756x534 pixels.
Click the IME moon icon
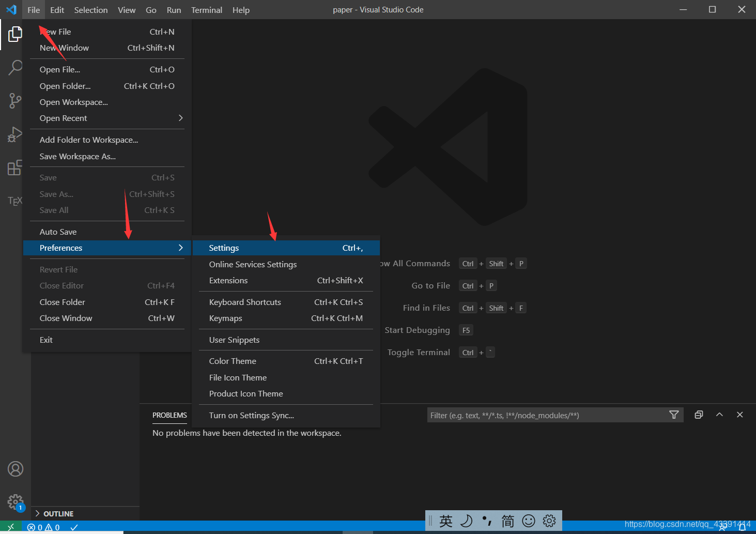[467, 521]
